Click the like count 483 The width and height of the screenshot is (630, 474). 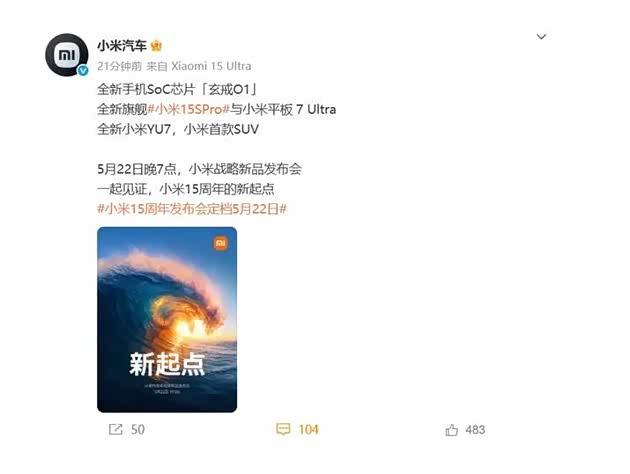point(475,430)
